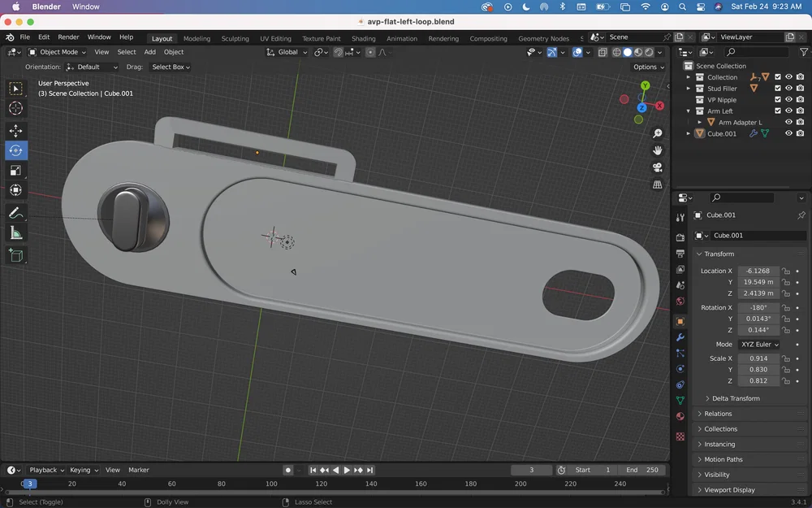Expand the Delta Transform section

coord(736,398)
